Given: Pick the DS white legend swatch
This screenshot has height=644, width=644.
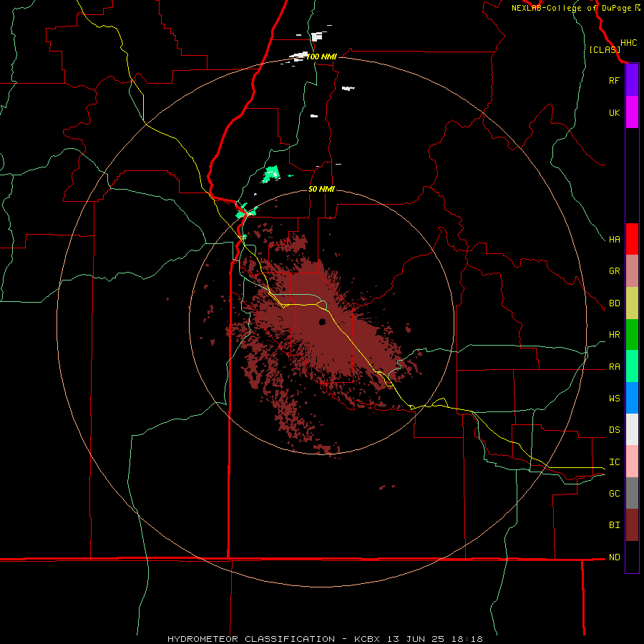Looking at the screenshot, I should tap(632, 429).
